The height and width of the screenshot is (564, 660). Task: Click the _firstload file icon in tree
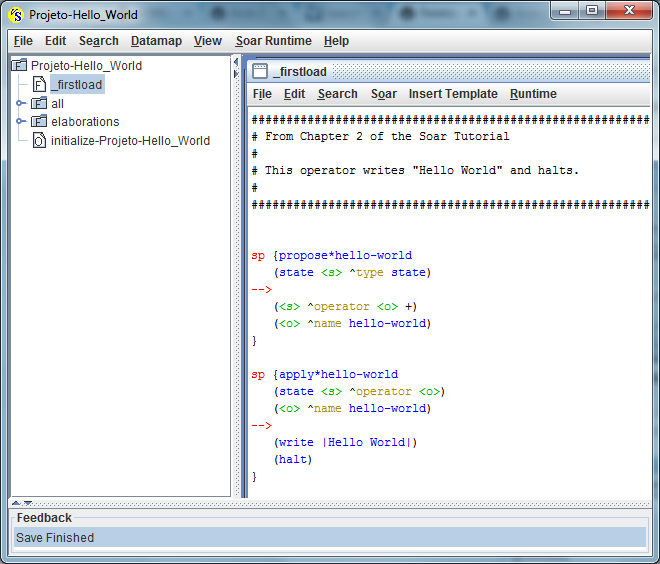point(39,84)
